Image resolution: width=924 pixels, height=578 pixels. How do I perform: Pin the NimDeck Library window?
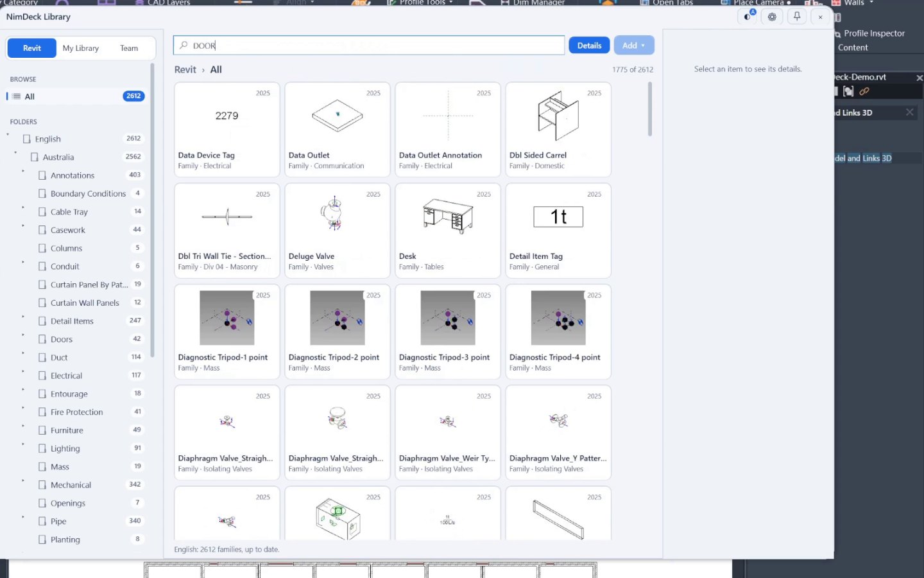coord(796,17)
